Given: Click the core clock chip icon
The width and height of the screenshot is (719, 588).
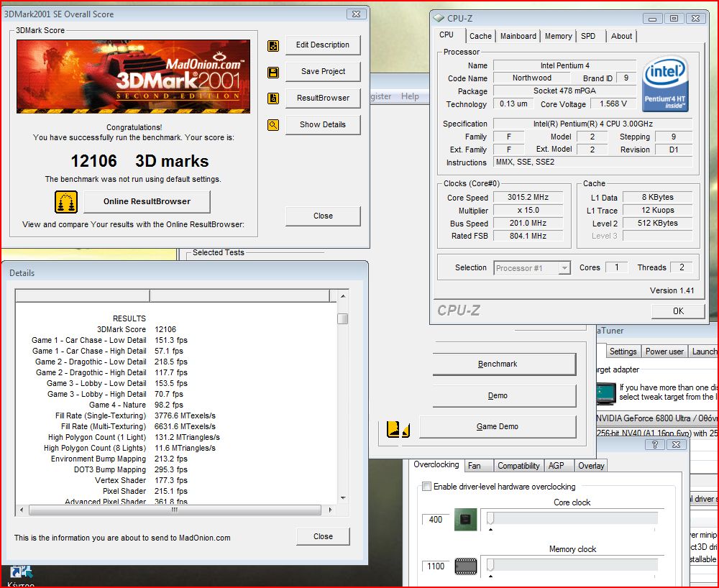Looking at the screenshot, I should pyautogui.click(x=465, y=519).
